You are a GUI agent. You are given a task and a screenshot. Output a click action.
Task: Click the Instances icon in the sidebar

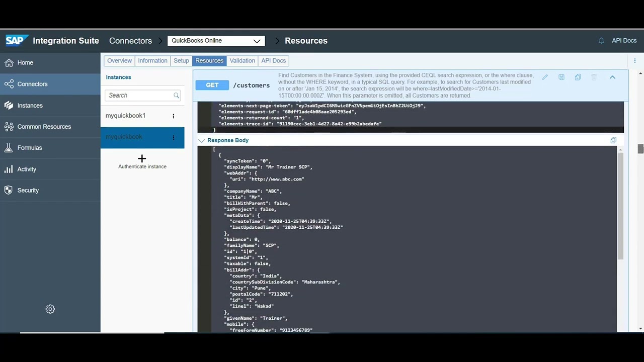click(9, 106)
